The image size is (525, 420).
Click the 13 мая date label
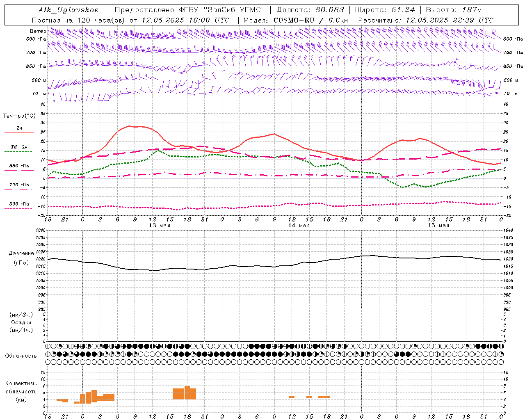tap(159, 226)
